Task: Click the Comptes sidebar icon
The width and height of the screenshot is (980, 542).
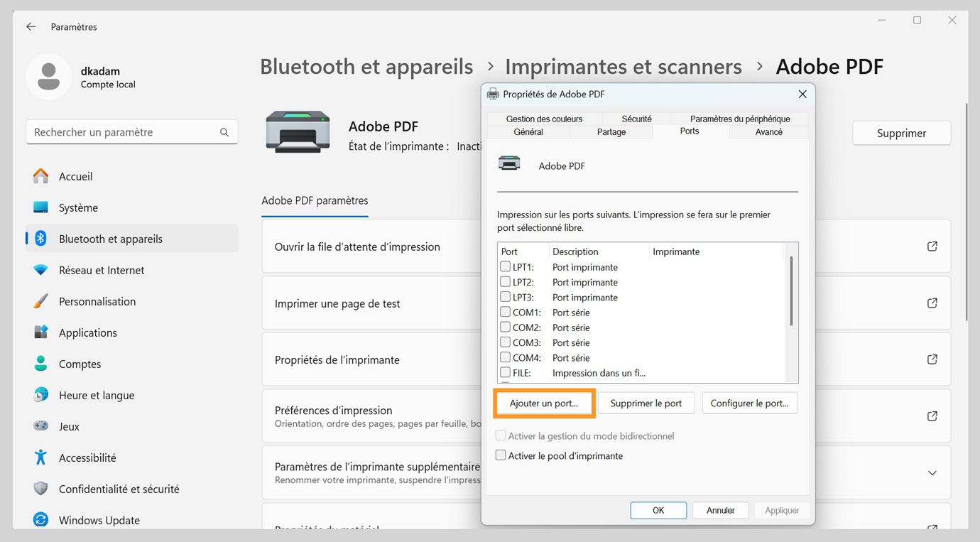Action: (40, 364)
